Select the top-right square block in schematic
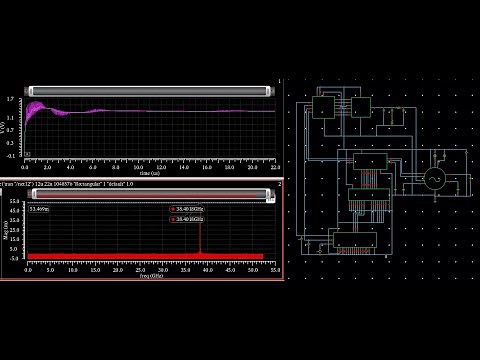This screenshot has height=360, width=480. coord(361,107)
